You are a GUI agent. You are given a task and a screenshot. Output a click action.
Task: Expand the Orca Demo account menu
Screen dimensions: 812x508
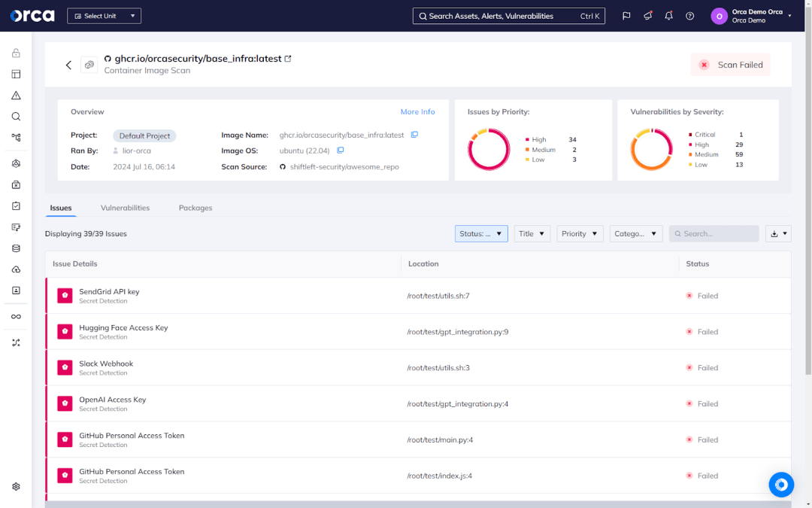pos(789,16)
